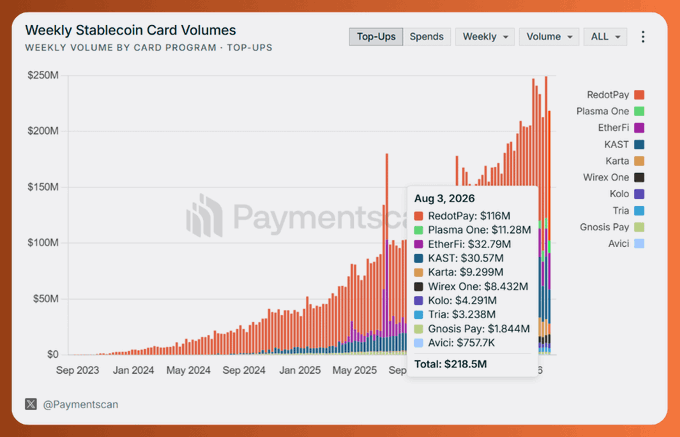Click the $50M y-axis label
The height and width of the screenshot is (437, 680).
(x=46, y=299)
